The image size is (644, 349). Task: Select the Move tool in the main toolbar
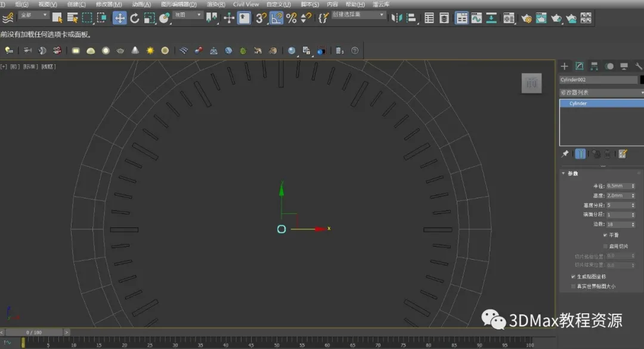119,18
